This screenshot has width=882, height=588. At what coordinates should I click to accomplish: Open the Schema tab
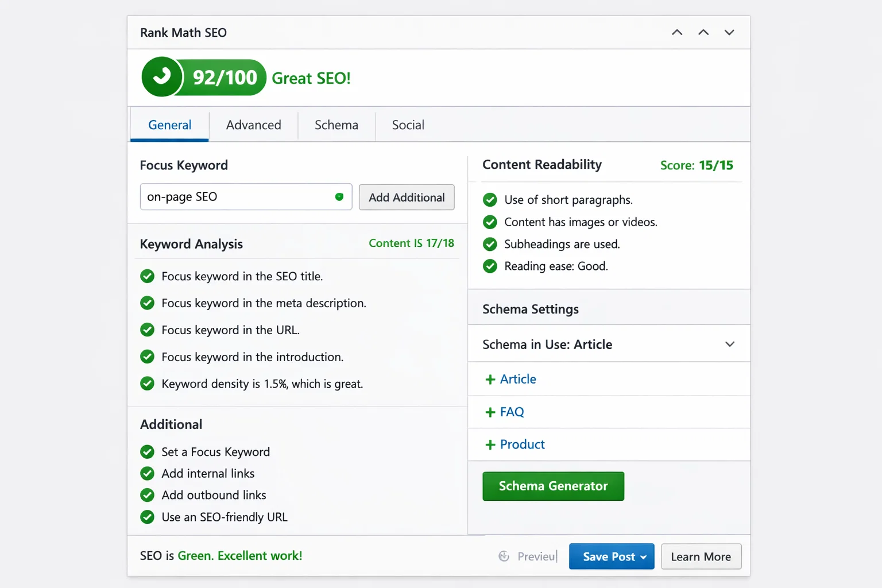pyautogui.click(x=336, y=125)
